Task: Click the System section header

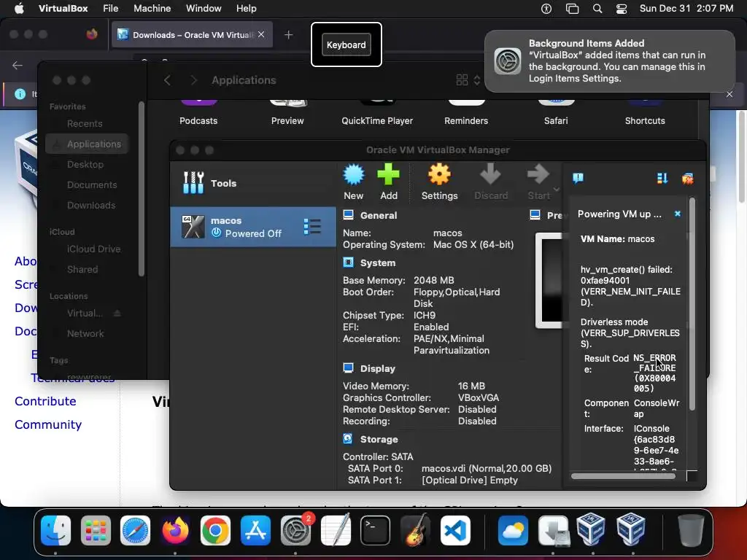Action: click(378, 262)
